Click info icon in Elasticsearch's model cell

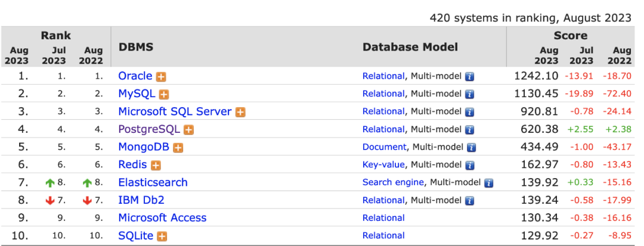489,183
